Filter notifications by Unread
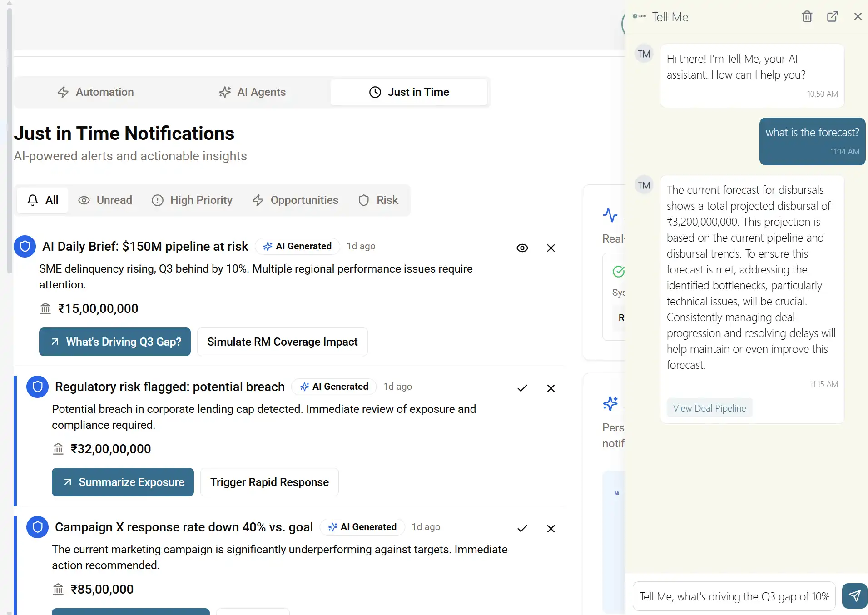Image resolution: width=868 pixels, height=615 pixels. (105, 200)
